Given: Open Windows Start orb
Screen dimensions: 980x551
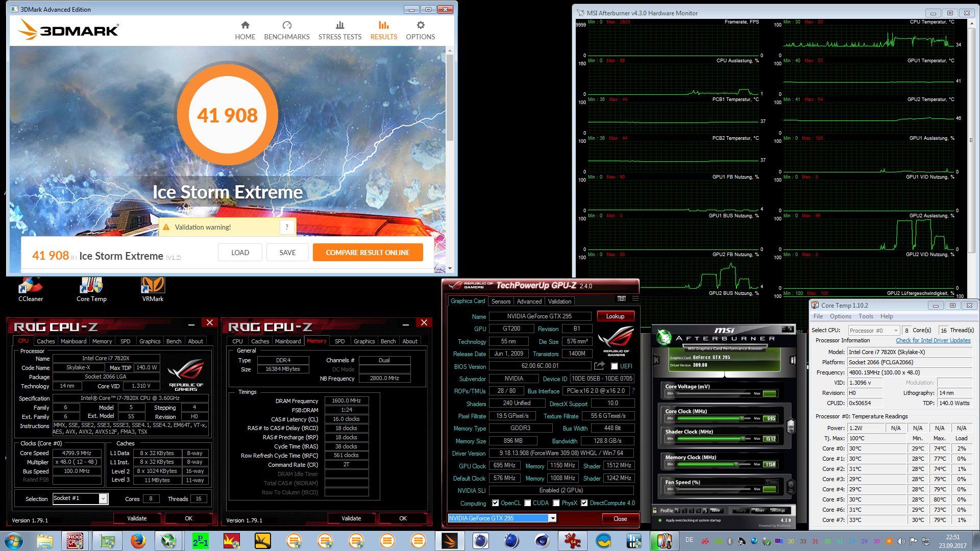Looking at the screenshot, I should 13,541.
